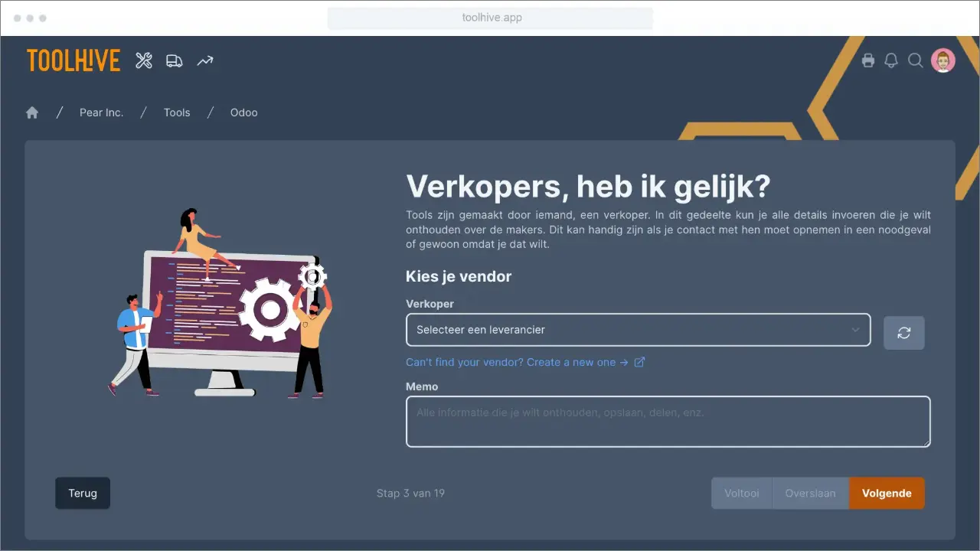Screen dimensions: 980x551
Task: Expand the vendor dropdown chevron
Action: click(x=855, y=330)
